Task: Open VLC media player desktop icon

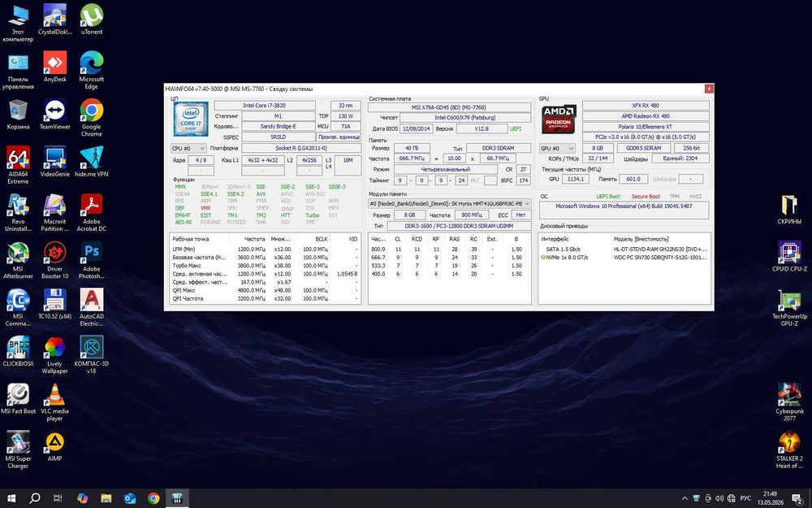Action: 55,402
